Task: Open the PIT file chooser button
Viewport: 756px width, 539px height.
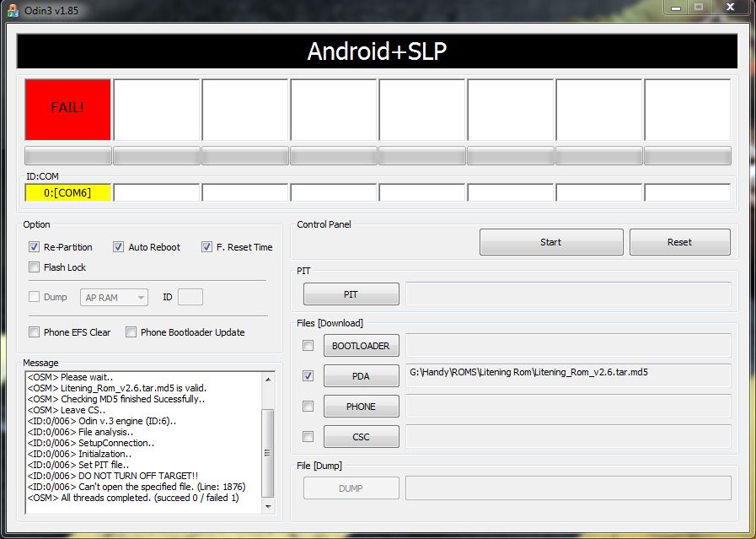Action: (351, 294)
